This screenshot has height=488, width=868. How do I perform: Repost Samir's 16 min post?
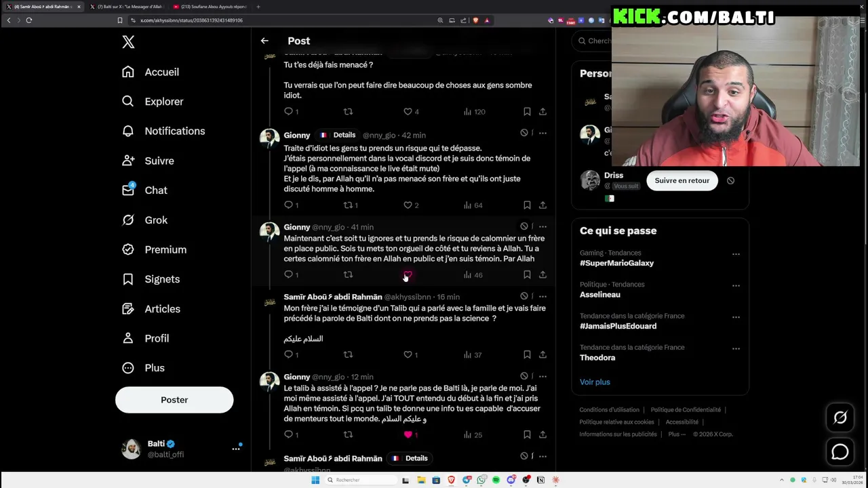348,354
